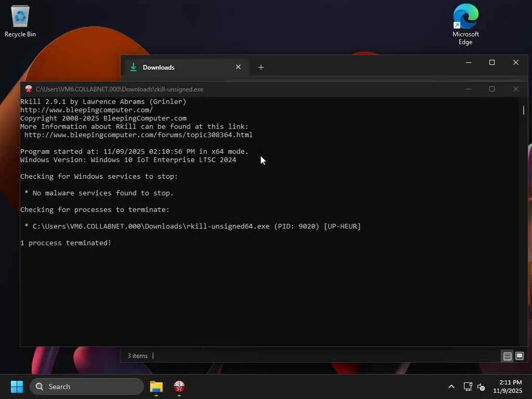Click the taskbar Search box

87,387
